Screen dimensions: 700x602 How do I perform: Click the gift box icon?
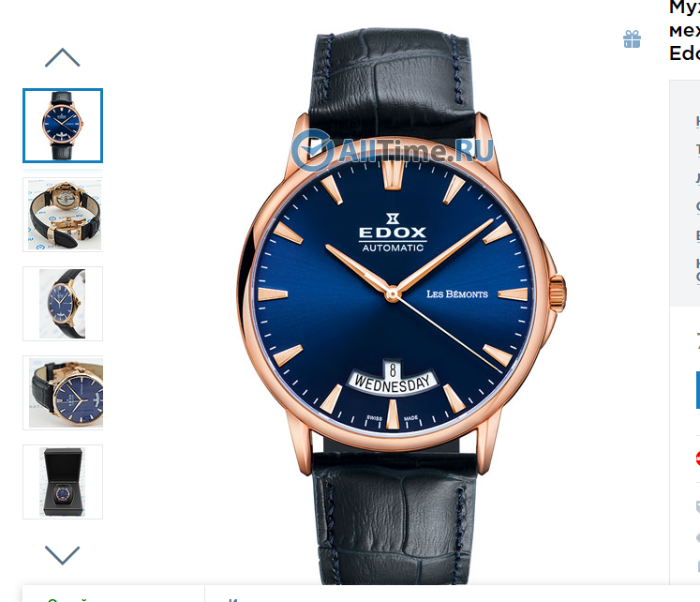(632, 39)
